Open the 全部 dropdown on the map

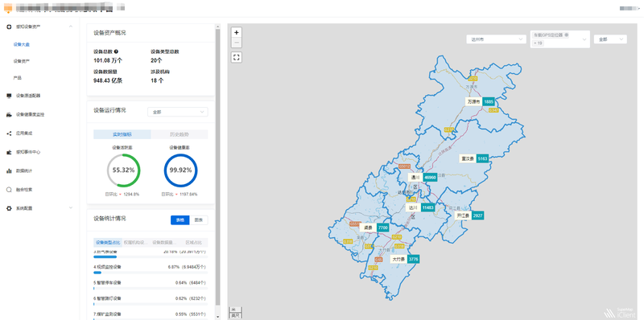610,39
